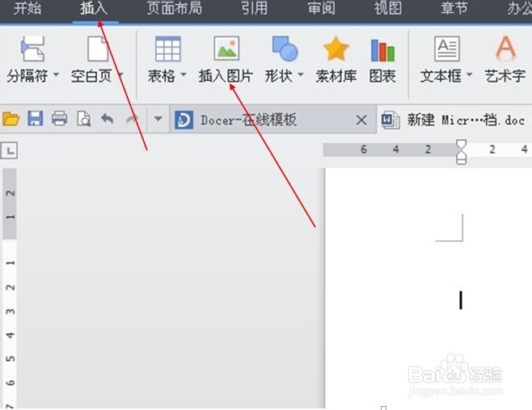The width and height of the screenshot is (532, 410).
Task: Click the 表格 table grid icon
Action: [167, 49]
